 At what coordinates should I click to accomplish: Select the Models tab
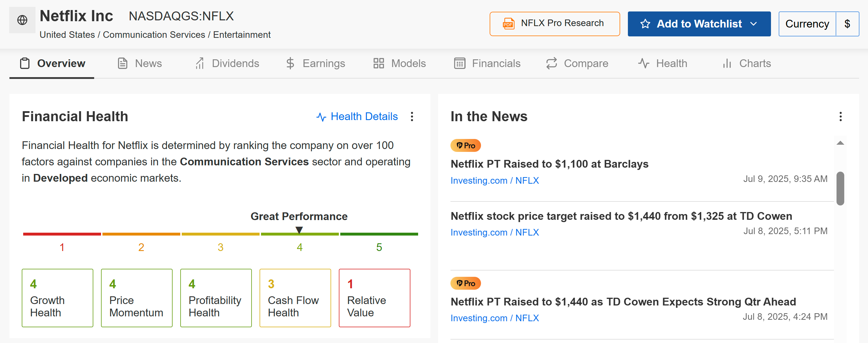pyautogui.click(x=399, y=63)
